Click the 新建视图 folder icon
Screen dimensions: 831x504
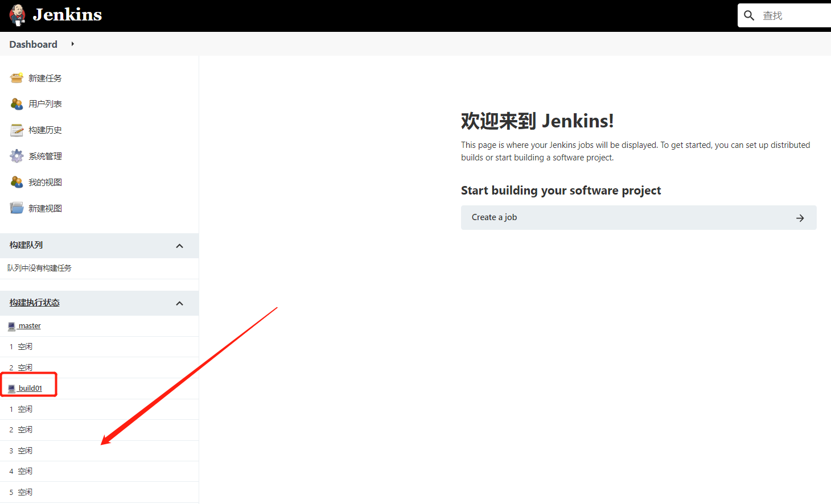(17, 208)
